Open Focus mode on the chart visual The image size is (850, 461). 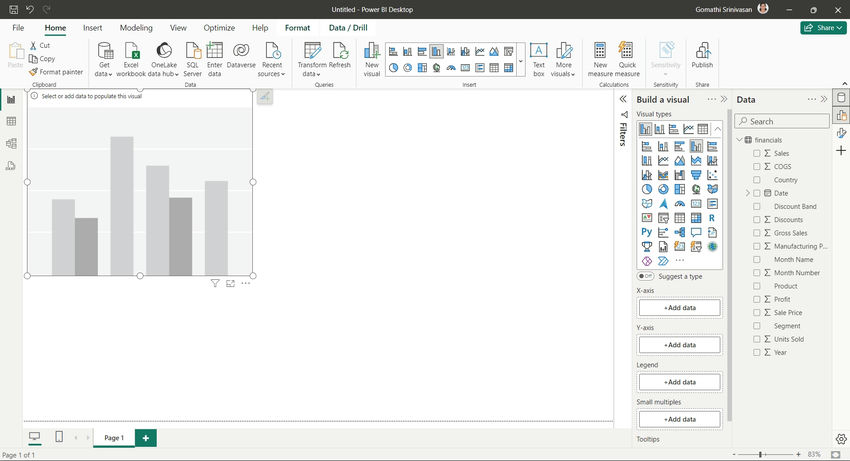[x=230, y=283]
